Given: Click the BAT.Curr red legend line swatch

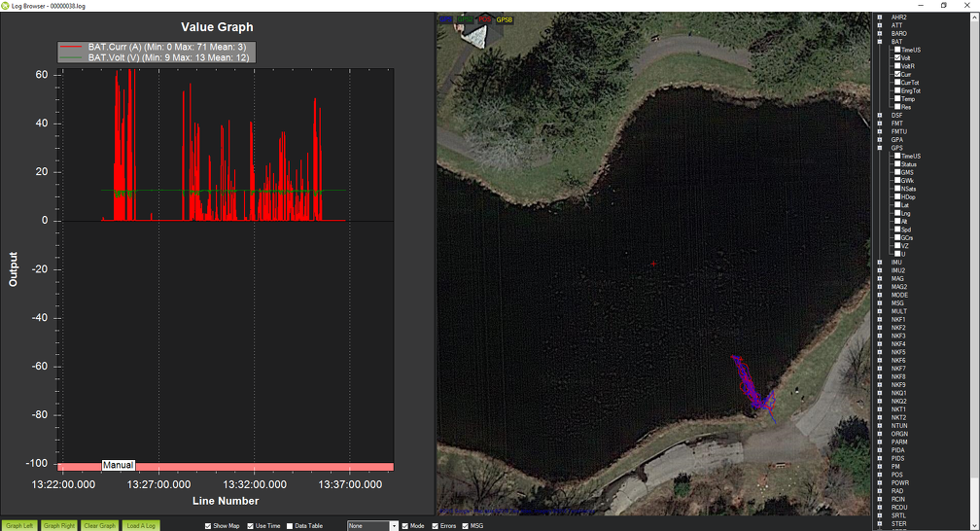Looking at the screenshot, I should pyautogui.click(x=73, y=47).
